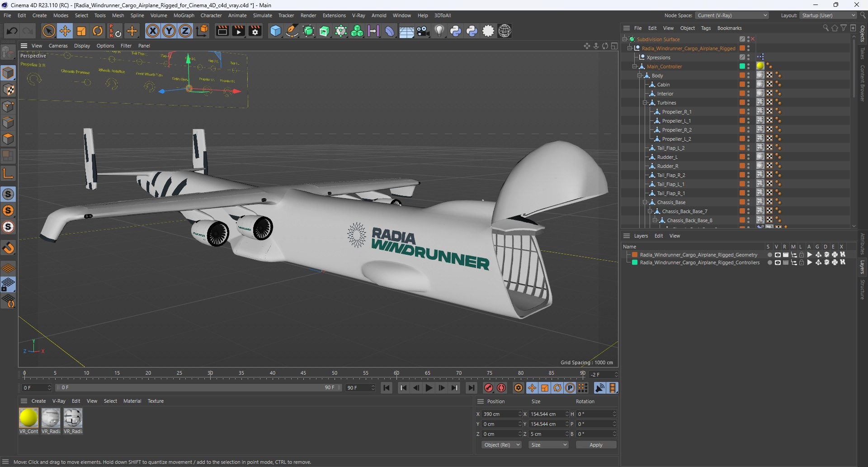
Task: Select the Cabin object
Action: click(663, 85)
